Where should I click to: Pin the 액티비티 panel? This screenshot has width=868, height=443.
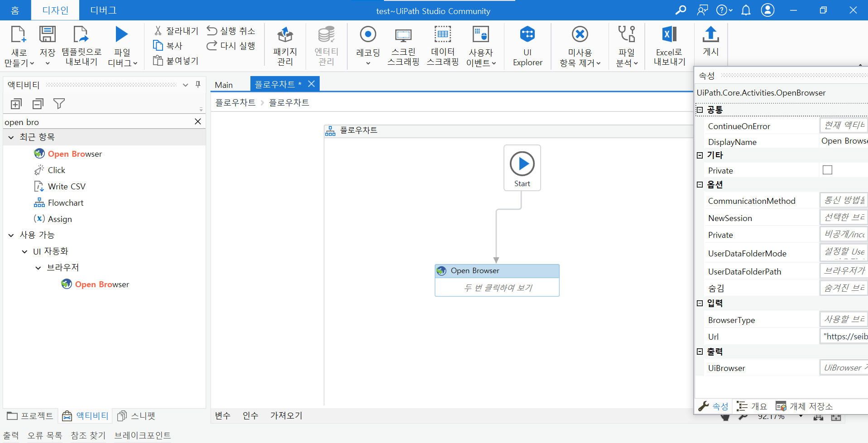(x=198, y=85)
